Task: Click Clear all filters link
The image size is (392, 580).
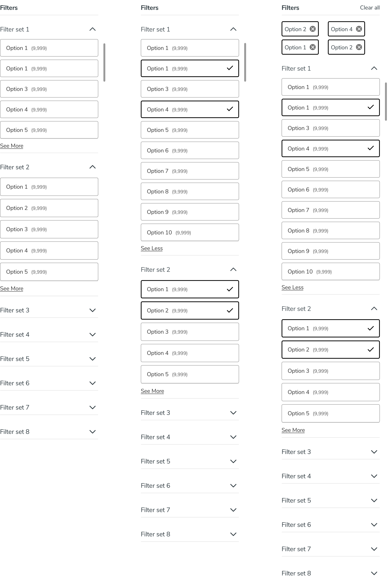Action: click(370, 8)
